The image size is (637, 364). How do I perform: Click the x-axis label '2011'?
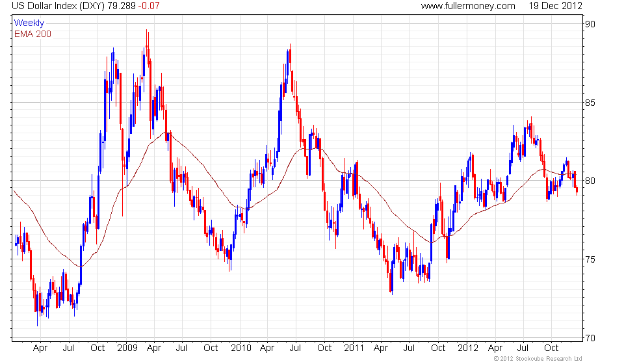pyautogui.click(x=354, y=348)
